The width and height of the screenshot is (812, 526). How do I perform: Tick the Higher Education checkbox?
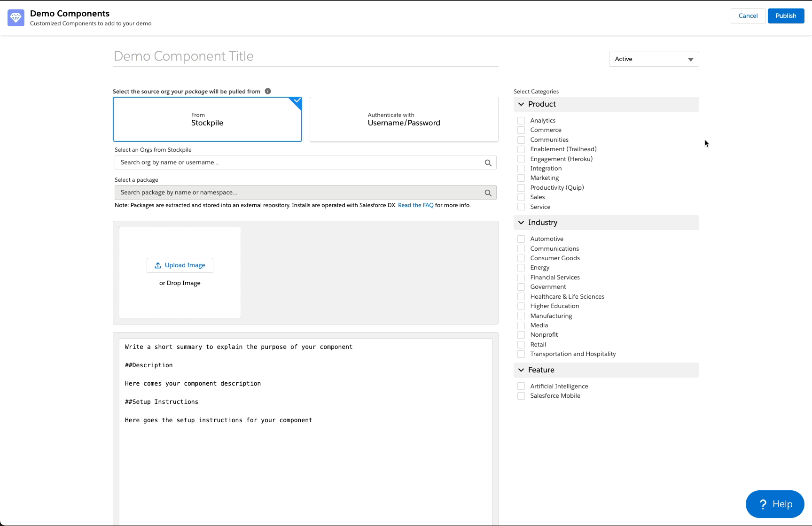point(521,306)
